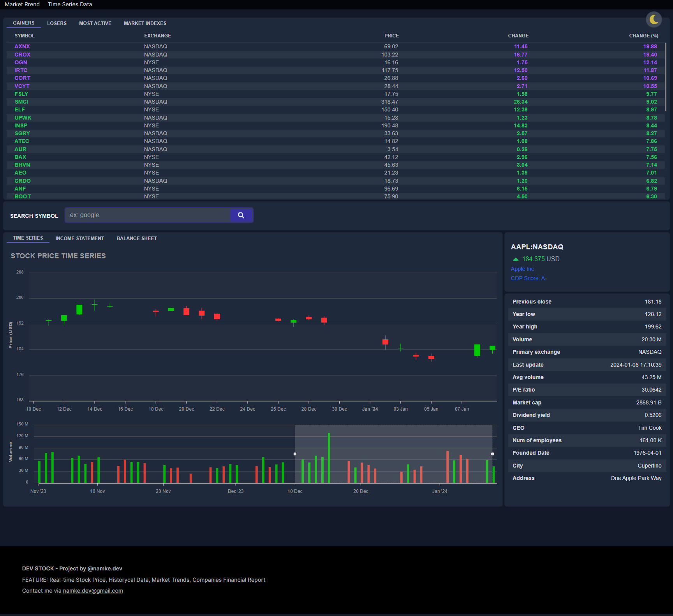Screen dimensions: 673x616
Task: Open Market Rrend in the top menu
Action: click(22, 4)
